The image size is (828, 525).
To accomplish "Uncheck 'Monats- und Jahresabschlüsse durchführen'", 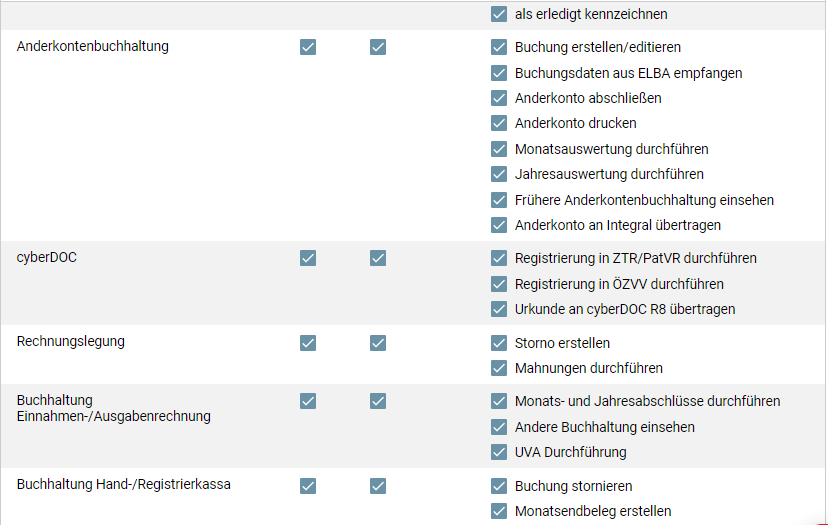I will tap(498, 401).
